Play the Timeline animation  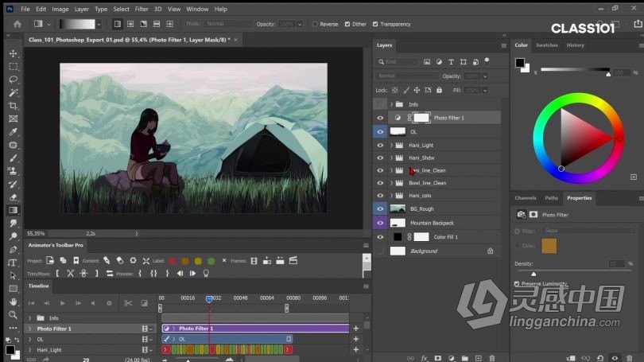coord(63,303)
